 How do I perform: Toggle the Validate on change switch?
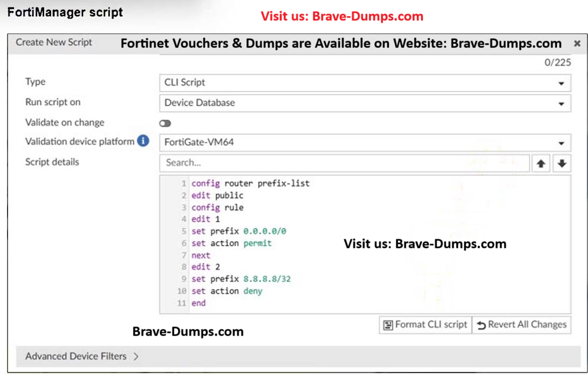click(x=165, y=123)
